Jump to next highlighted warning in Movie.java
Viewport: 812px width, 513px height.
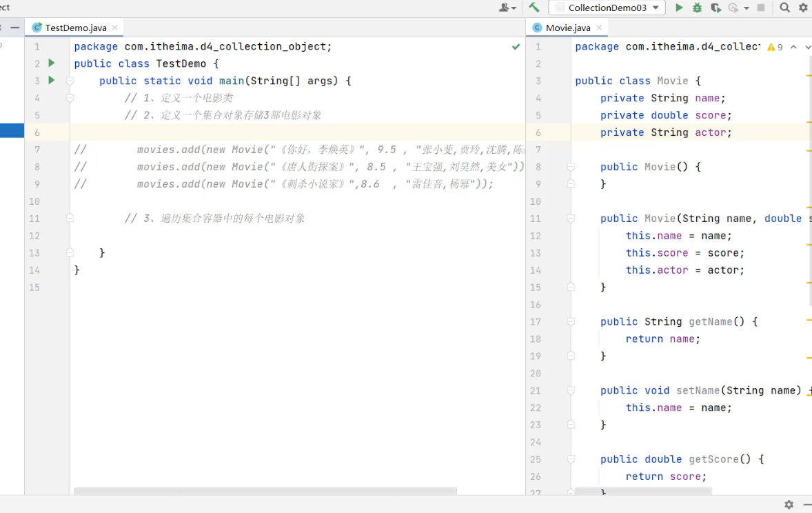[x=808, y=47]
